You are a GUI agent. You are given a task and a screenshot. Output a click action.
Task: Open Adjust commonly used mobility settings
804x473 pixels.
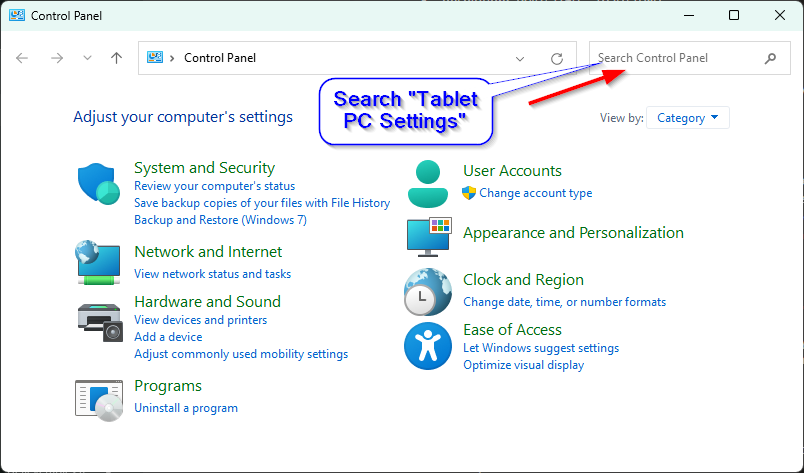pos(241,354)
